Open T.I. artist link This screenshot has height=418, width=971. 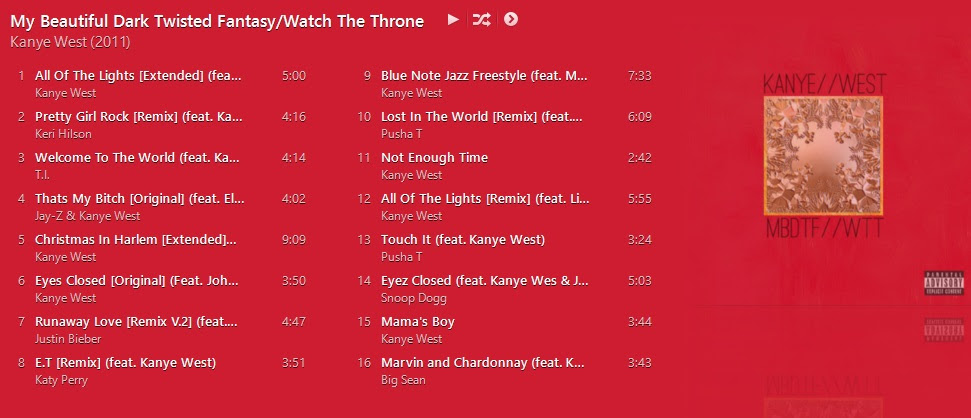click(42, 175)
